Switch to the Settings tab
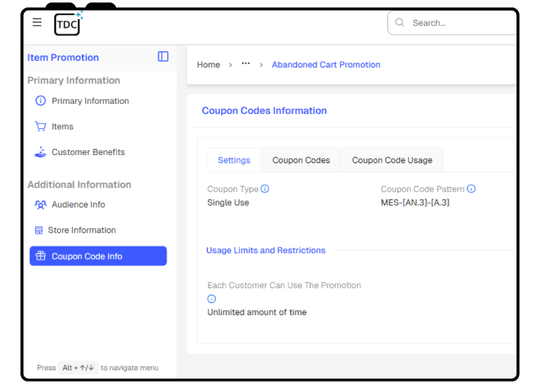Image resolution: width=540 pixels, height=384 pixels. 234,160
